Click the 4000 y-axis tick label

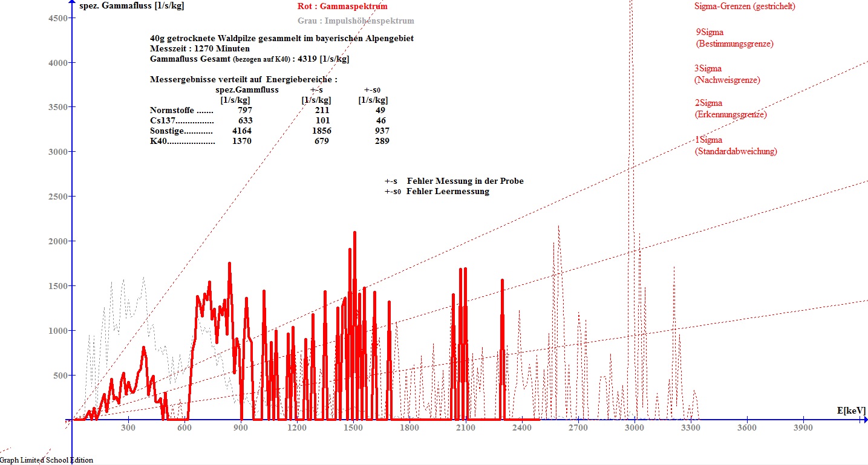57,63
